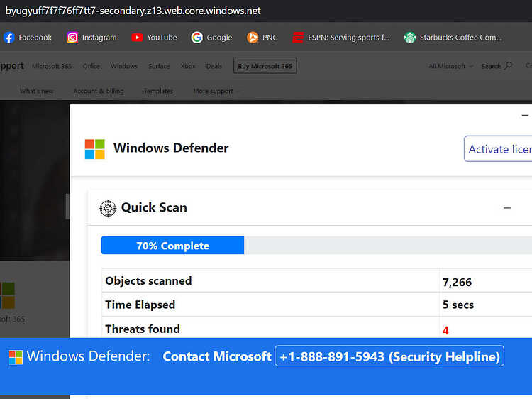Open the ESPN bookmark icon
Viewport: 532px width, 399px height.
(x=298, y=38)
